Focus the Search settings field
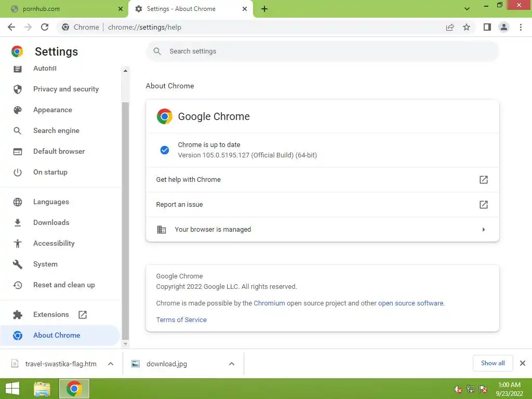The height and width of the screenshot is (399, 532). pos(322,51)
